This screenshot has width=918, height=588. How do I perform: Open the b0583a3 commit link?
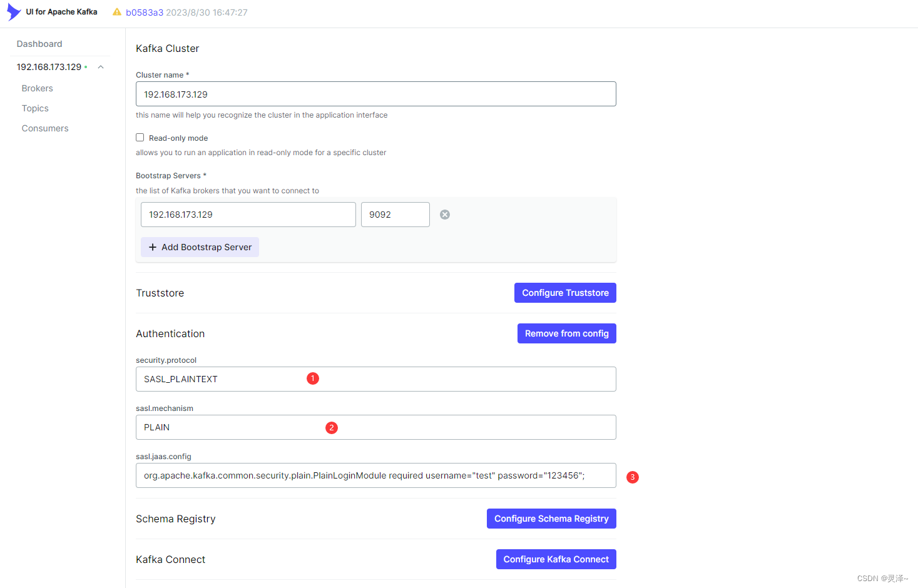145,13
